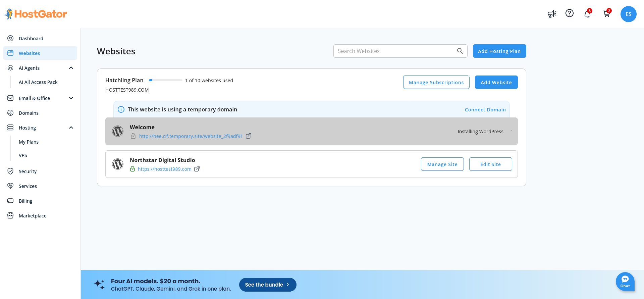This screenshot has width=644, height=299.
Task: Select VPS under Hosting
Action: 23,155
